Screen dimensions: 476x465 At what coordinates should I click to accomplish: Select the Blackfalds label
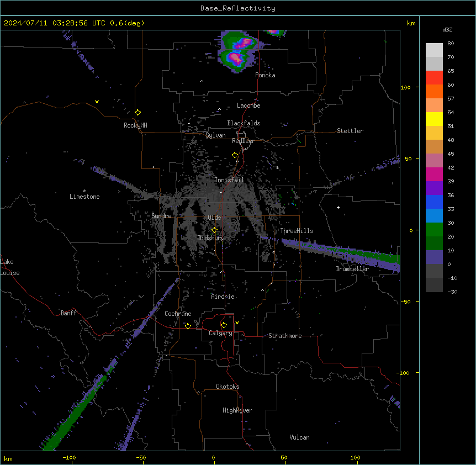coord(244,123)
